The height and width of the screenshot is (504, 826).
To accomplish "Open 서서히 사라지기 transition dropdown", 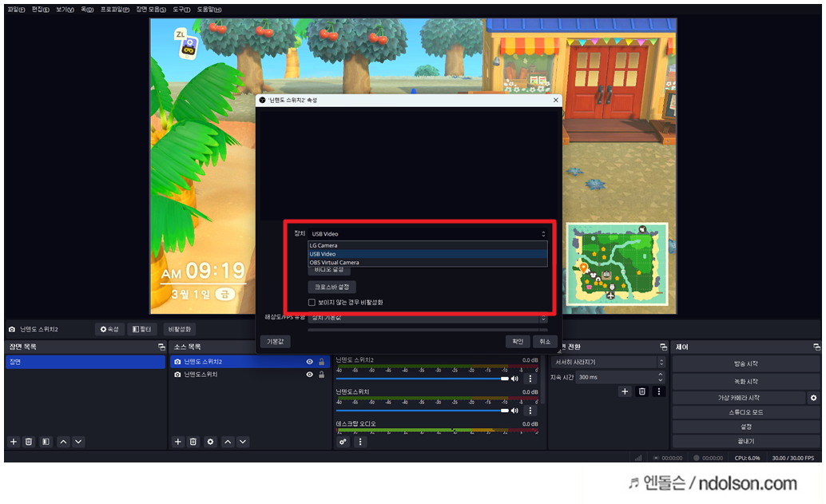I will pyautogui.click(x=608, y=363).
